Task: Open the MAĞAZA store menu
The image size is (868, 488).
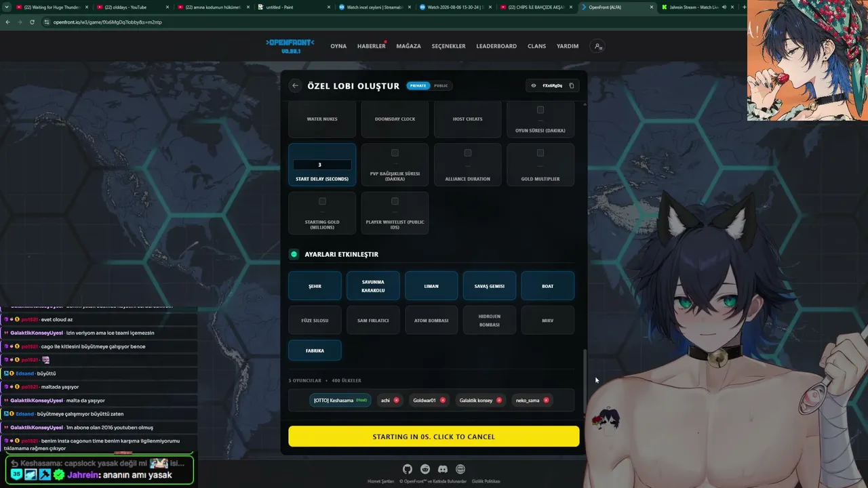Action: click(x=409, y=46)
